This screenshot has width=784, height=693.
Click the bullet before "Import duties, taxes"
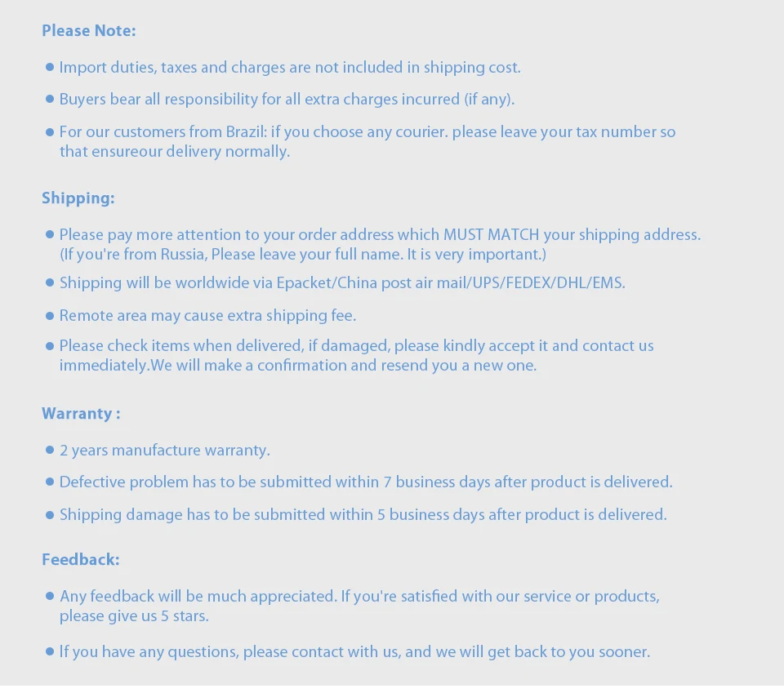coord(50,67)
